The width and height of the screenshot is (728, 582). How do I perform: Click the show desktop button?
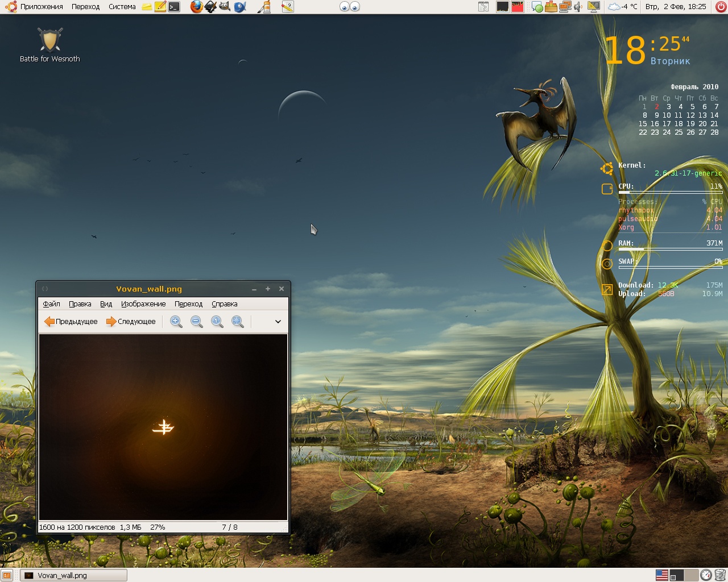pos(7,575)
